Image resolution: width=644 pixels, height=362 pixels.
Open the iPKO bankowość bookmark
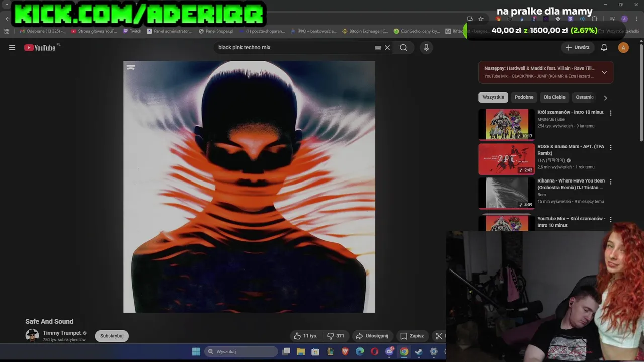point(313,31)
